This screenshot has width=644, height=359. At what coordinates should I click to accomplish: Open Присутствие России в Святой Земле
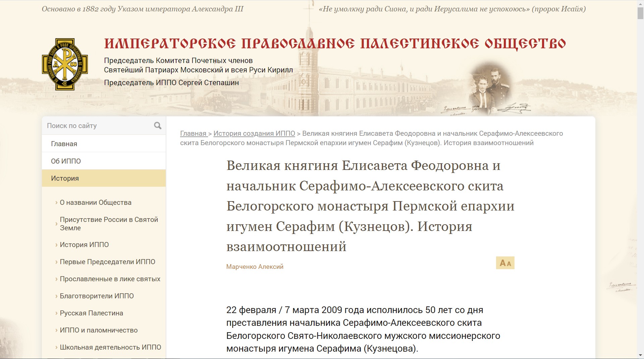(x=109, y=224)
